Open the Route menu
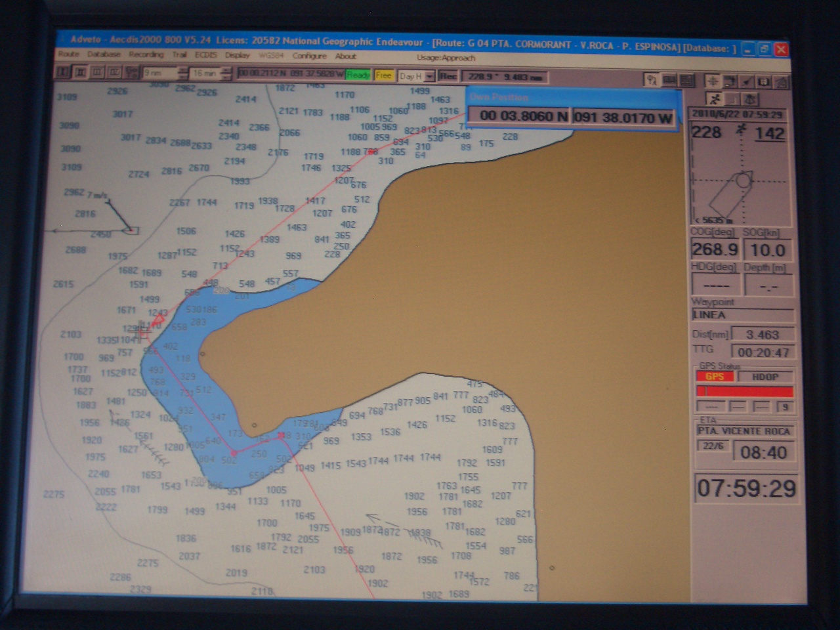Screen dimensions: 840x630 68,54
